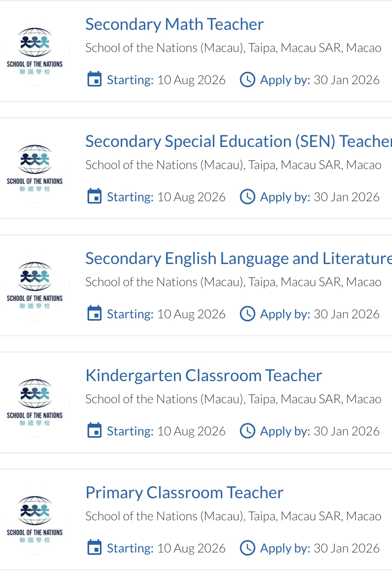392x580 pixels.
Task: Click calendar icon in Primary Classroom Teacher card
Action: (95, 548)
